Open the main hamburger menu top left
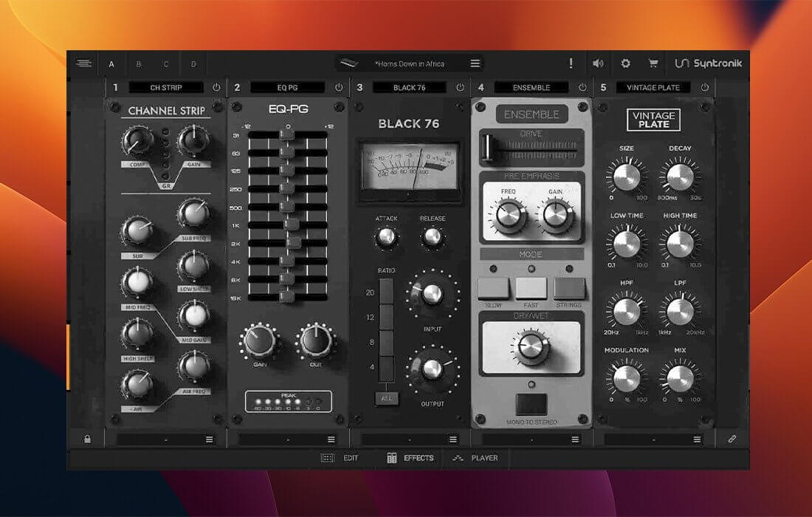The height and width of the screenshot is (517, 812). tap(84, 63)
